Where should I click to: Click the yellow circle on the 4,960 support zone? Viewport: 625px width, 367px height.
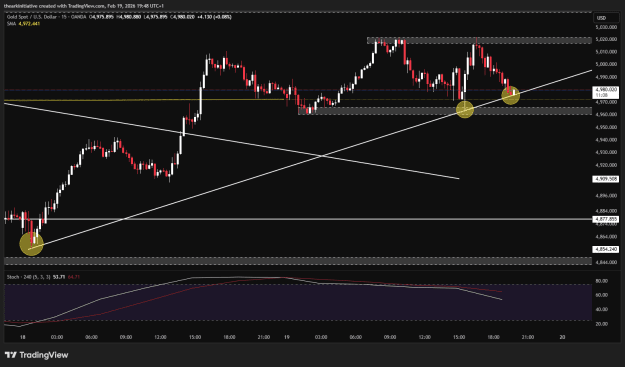click(465, 109)
